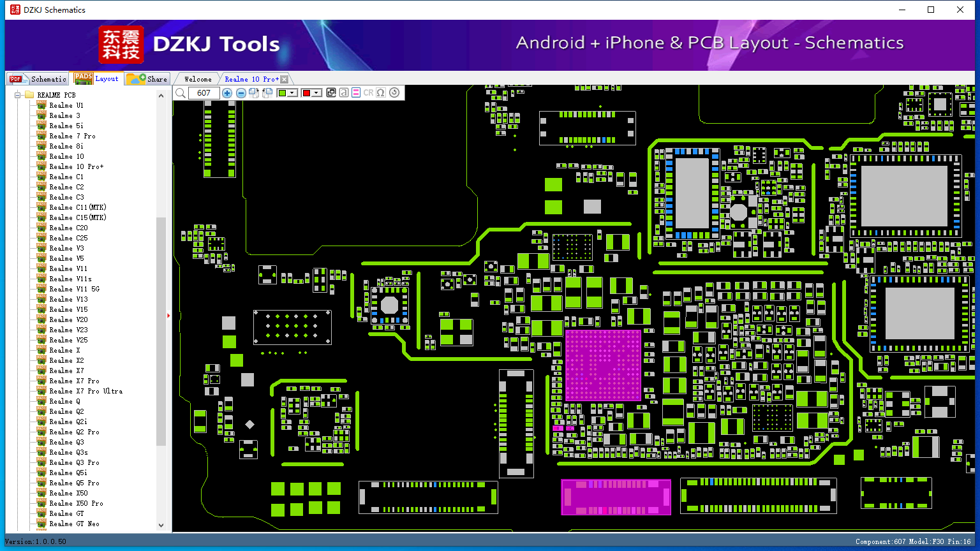Click the circular reset view icon
The height and width of the screenshot is (551, 980).
[394, 93]
